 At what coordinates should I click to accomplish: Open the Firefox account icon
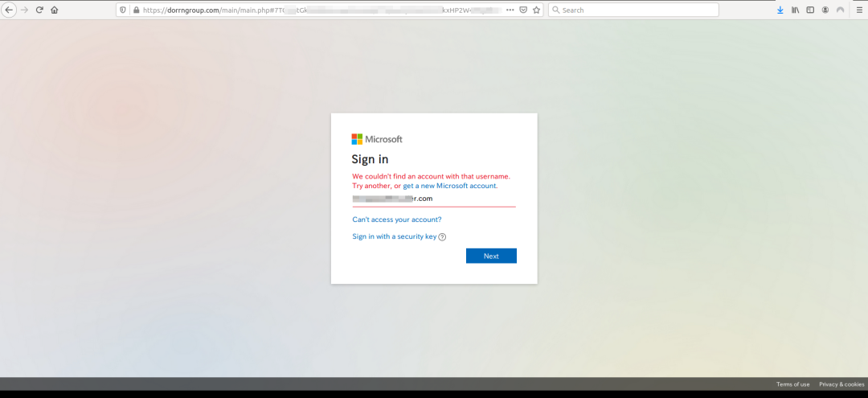825,10
